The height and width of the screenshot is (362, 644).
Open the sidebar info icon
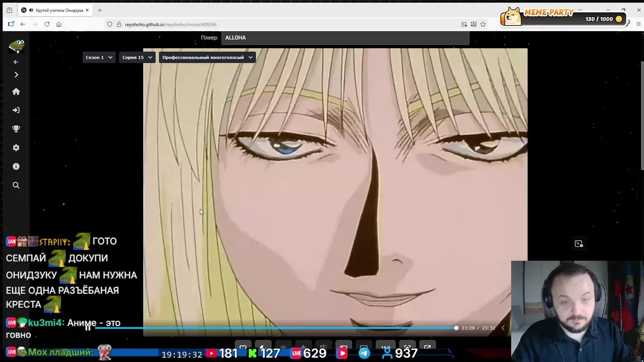pyautogui.click(x=16, y=166)
